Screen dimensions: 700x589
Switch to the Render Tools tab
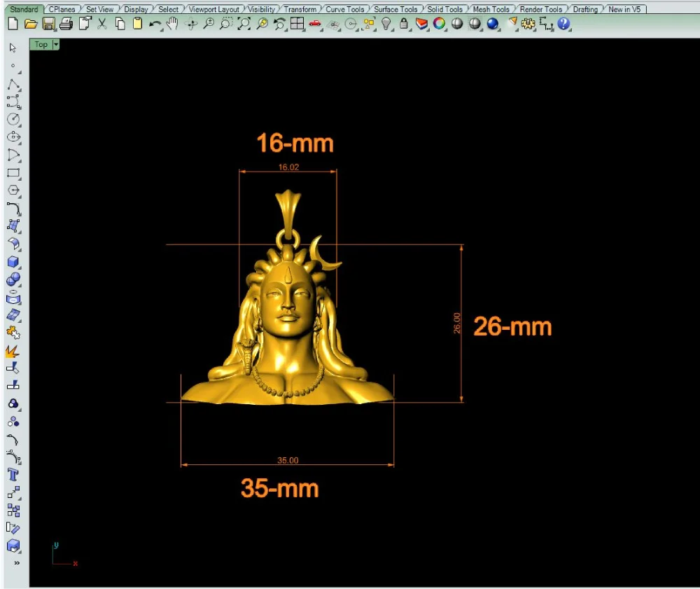(541, 9)
